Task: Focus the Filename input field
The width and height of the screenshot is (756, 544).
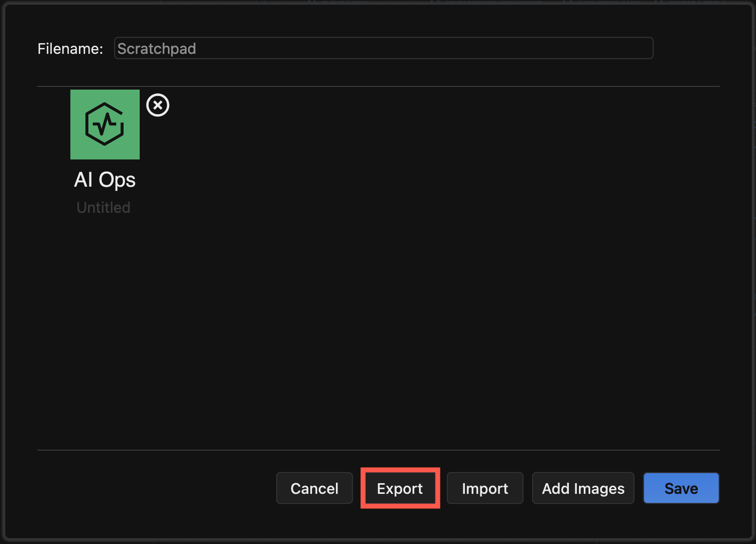Action: pos(383,49)
